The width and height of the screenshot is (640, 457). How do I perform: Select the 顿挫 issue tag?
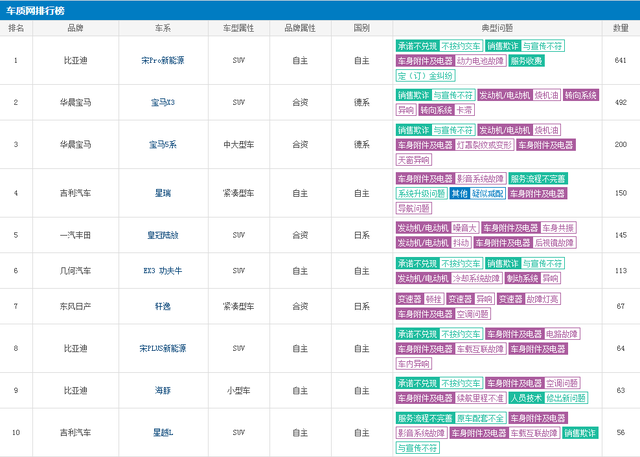[433, 299]
